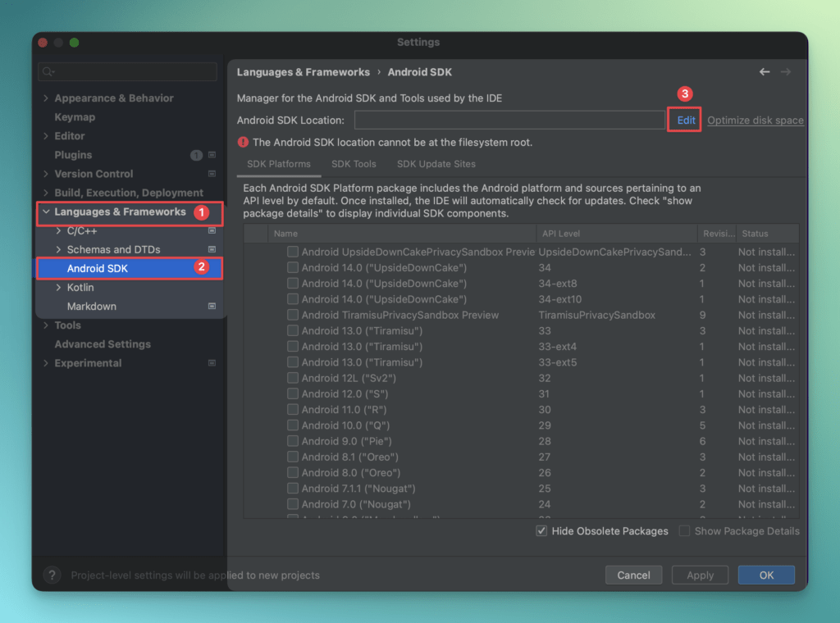Click API level "34-ext10" cell
Screen dimensions: 840x623
[559, 299]
